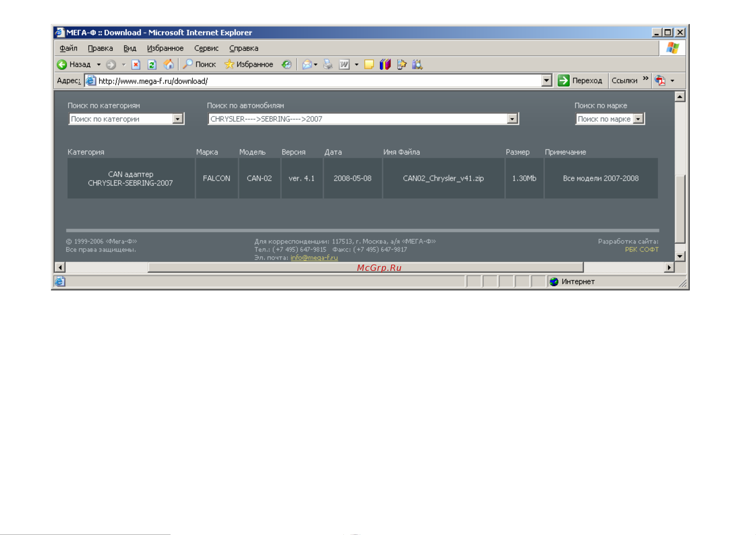
Task: Click Имя Файла column header
Action: tap(401, 152)
